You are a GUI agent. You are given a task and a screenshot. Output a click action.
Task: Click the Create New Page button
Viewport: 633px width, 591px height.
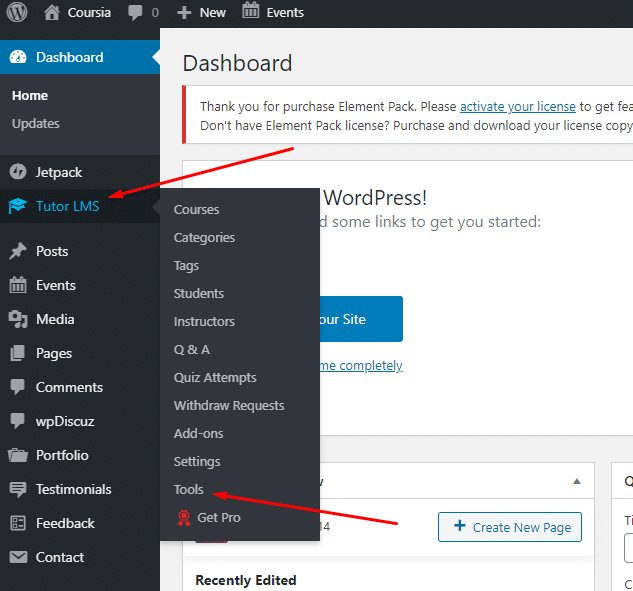tap(509, 527)
